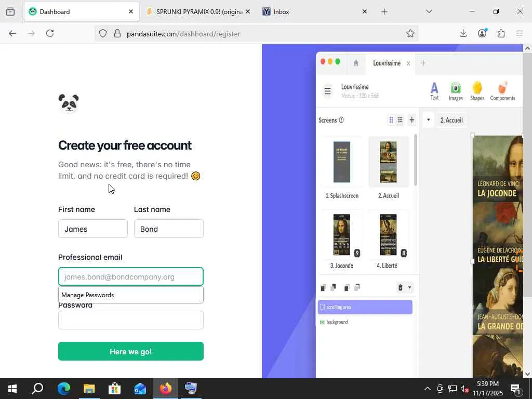Open the Firefox downloads panel
The height and width of the screenshot is (399, 532).
coord(463,33)
